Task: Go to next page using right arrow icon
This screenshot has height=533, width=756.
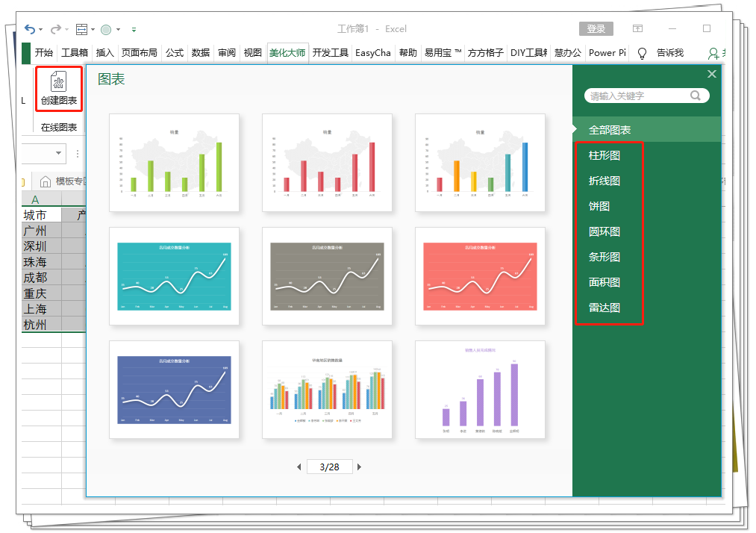Action: point(357,467)
